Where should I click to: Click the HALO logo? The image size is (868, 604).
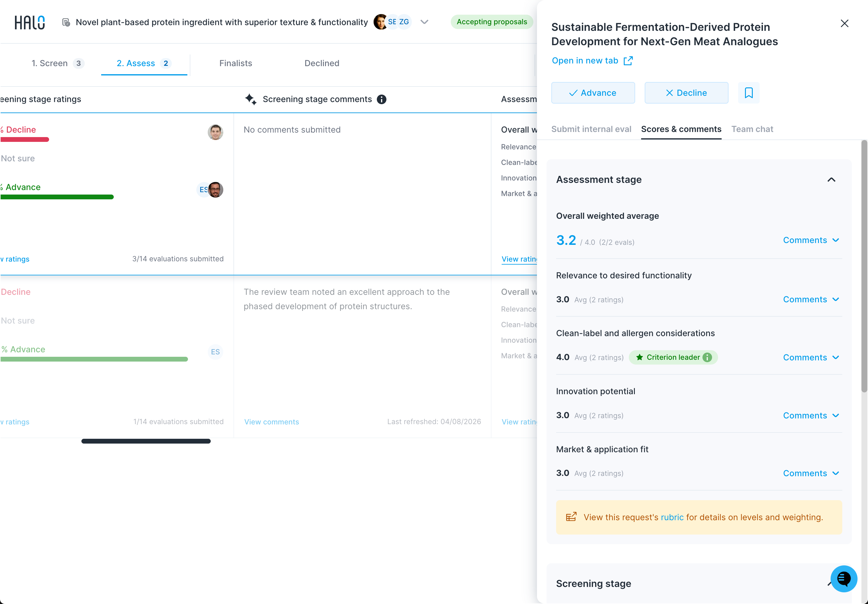pyautogui.click(x=30, y=22)
